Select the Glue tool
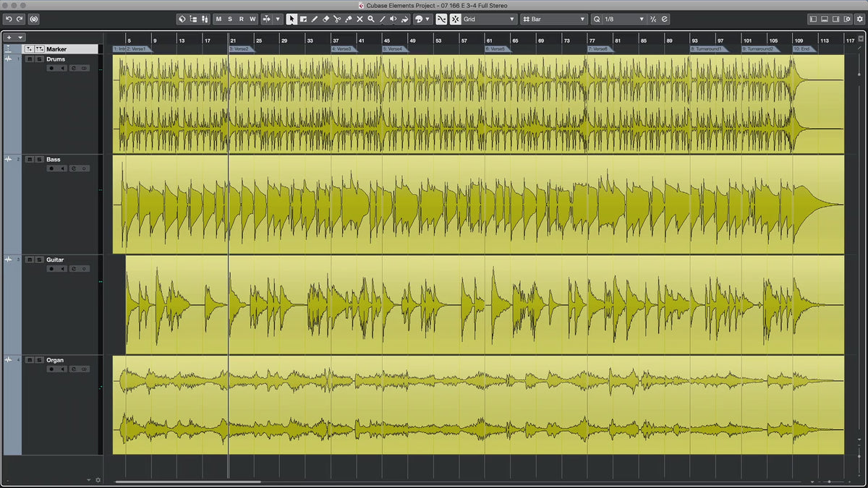Image resolution: width=868 pixels, height=488 pixels. click(349, 19)
